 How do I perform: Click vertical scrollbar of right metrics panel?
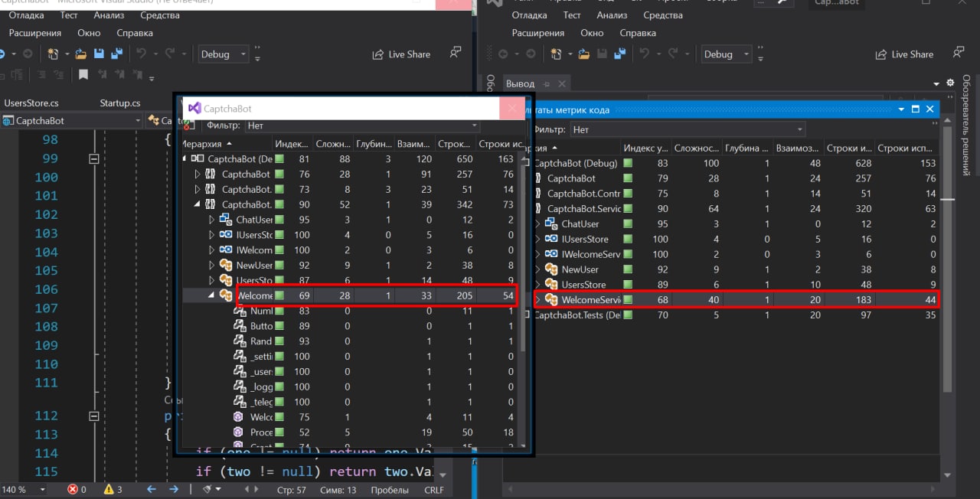click(948, 260)
